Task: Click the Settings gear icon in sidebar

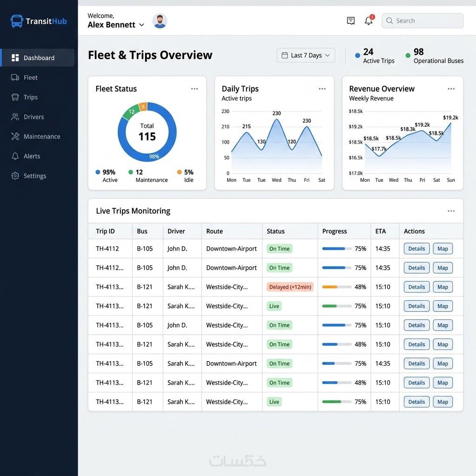Action: point(15,176)
